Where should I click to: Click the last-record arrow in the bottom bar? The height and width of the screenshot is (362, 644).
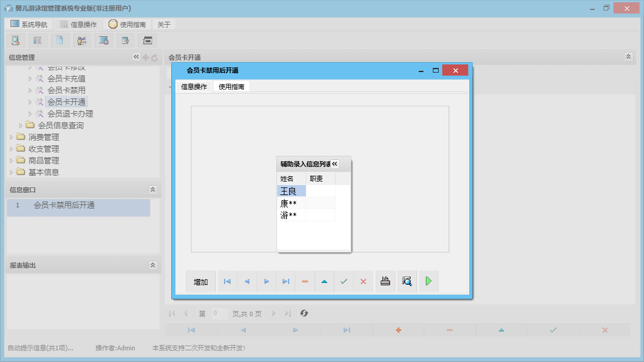click(x=347, y=330)
